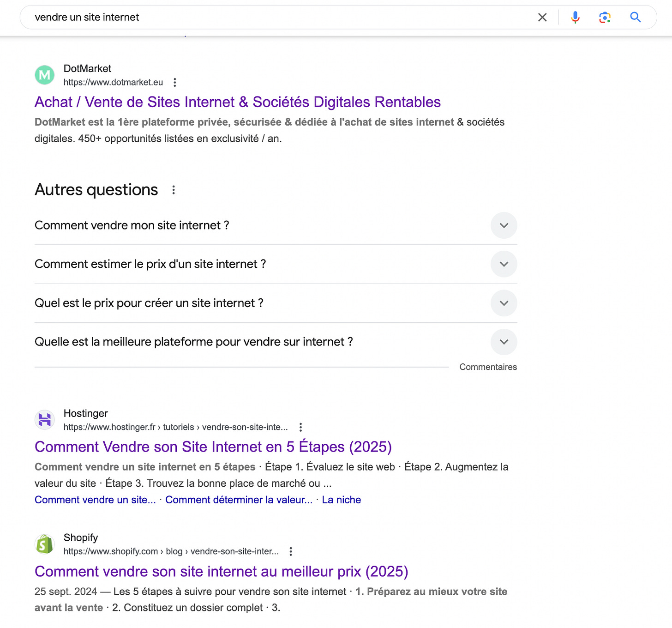The width and height of the screenshot is (672, 628).
Task: Click the Shopify snippet dated 25 sept. 2024
Action: [x=271, y=600]
